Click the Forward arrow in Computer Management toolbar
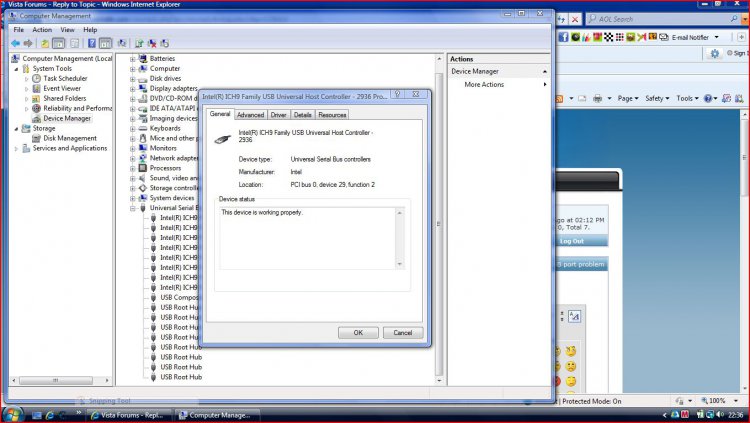 click(28, 44)
